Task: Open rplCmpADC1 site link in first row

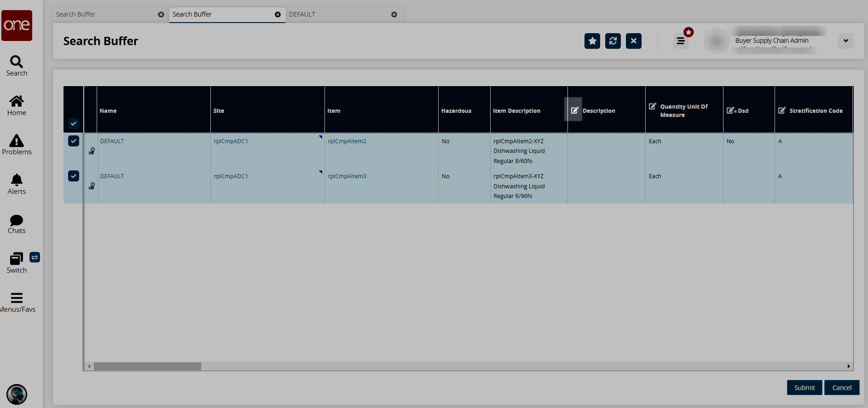Action: tap(231, 141)
